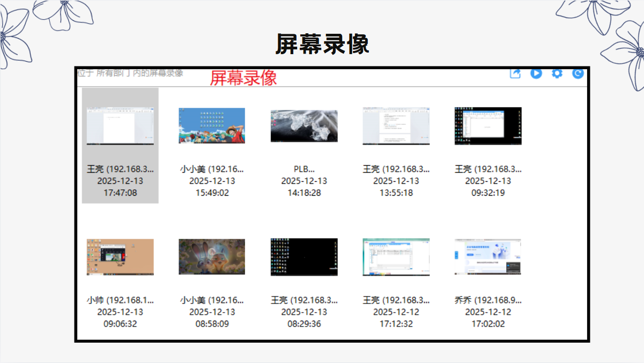
Task: Click the red 屏幕录像 label
Action: tap(243, 78)
